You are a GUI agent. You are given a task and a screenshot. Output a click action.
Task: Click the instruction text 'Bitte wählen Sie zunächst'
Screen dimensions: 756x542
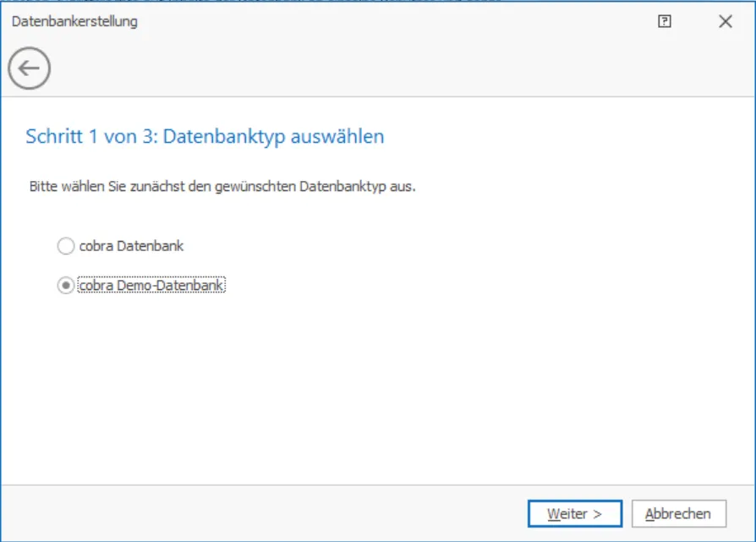pyautogui.click(x=107, y=186)
